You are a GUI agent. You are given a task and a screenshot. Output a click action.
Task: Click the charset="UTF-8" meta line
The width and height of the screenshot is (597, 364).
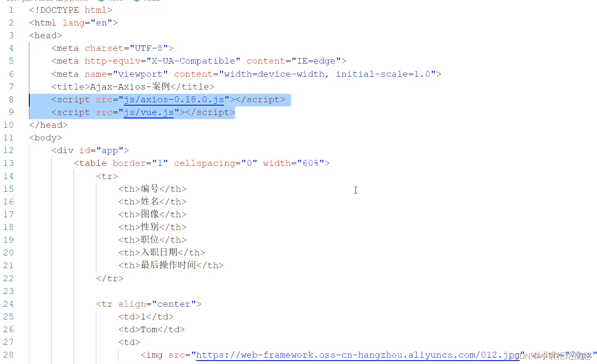tap(112, 48)
